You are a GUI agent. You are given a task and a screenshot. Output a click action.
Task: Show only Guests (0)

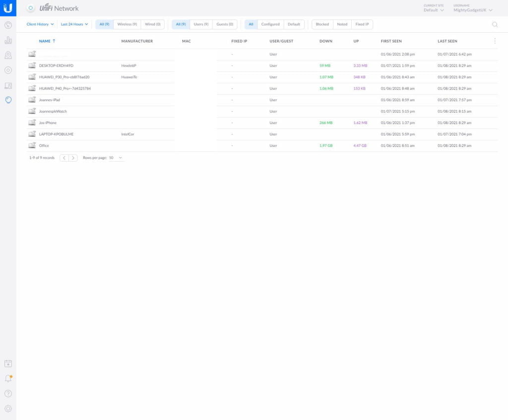point(225,24)
